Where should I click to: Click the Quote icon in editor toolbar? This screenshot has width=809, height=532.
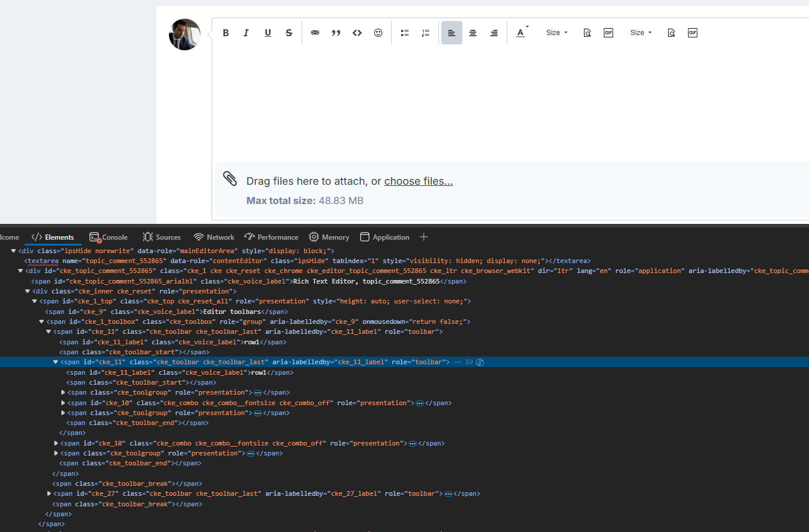336,33
